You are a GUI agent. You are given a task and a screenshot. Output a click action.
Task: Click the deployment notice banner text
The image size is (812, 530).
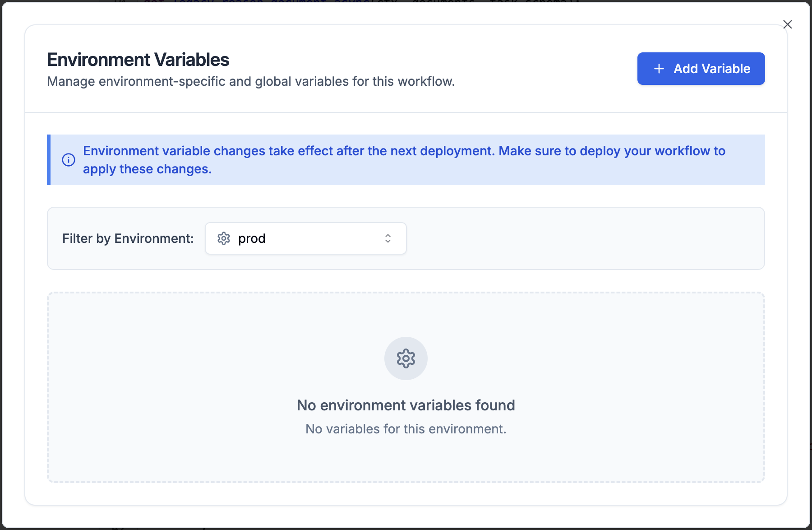[404, 151]
